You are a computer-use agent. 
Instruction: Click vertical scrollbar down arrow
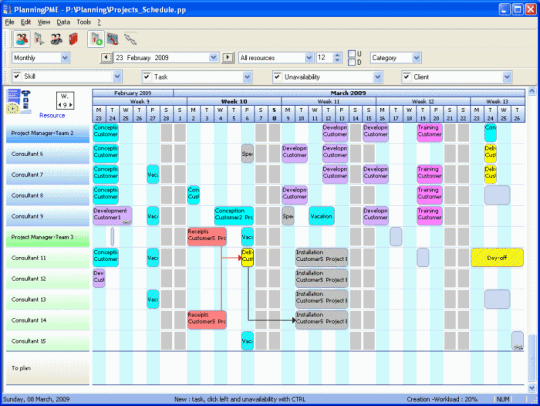pos(532,388)
